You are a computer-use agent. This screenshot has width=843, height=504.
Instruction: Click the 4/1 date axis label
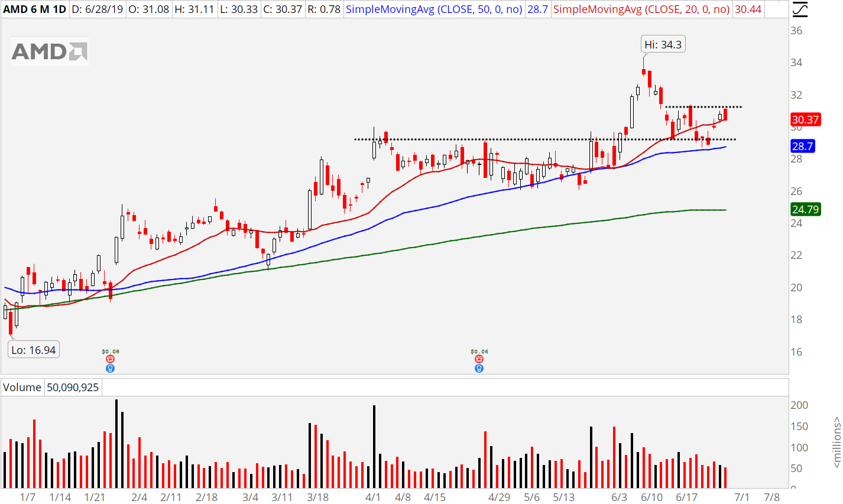pos(373,497)
